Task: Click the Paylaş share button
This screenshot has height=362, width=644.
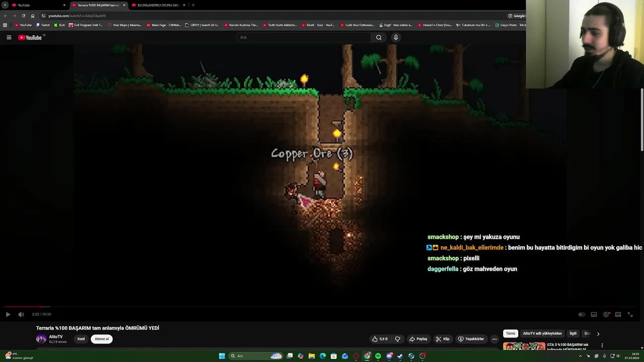Action: [x=418, y=339]
